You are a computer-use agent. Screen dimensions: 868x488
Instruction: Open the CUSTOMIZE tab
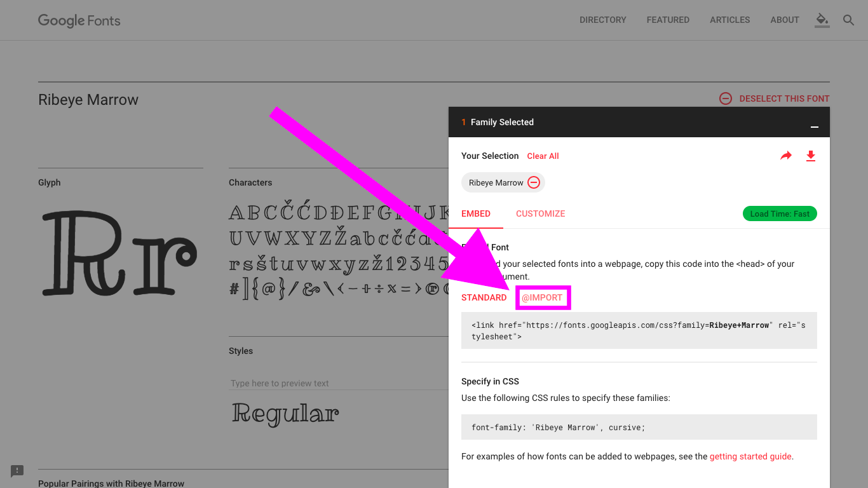[x=540, y=213]
